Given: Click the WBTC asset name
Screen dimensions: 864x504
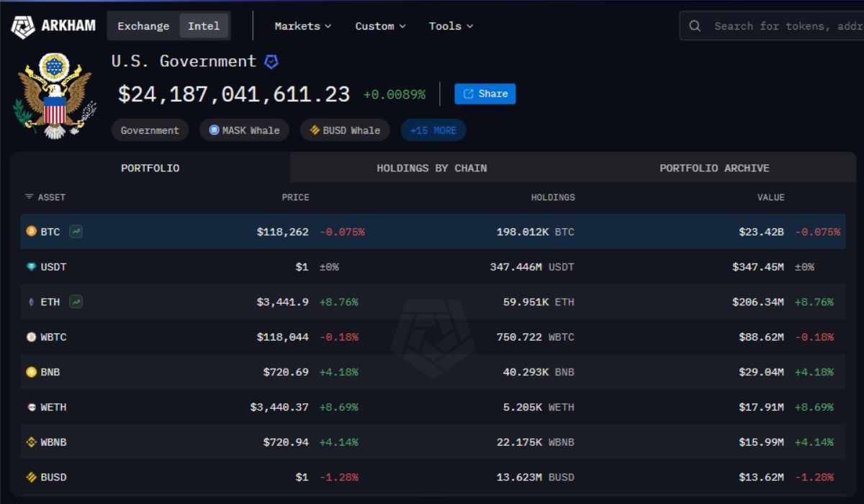Looking at the screenshot, I should 53,337.
